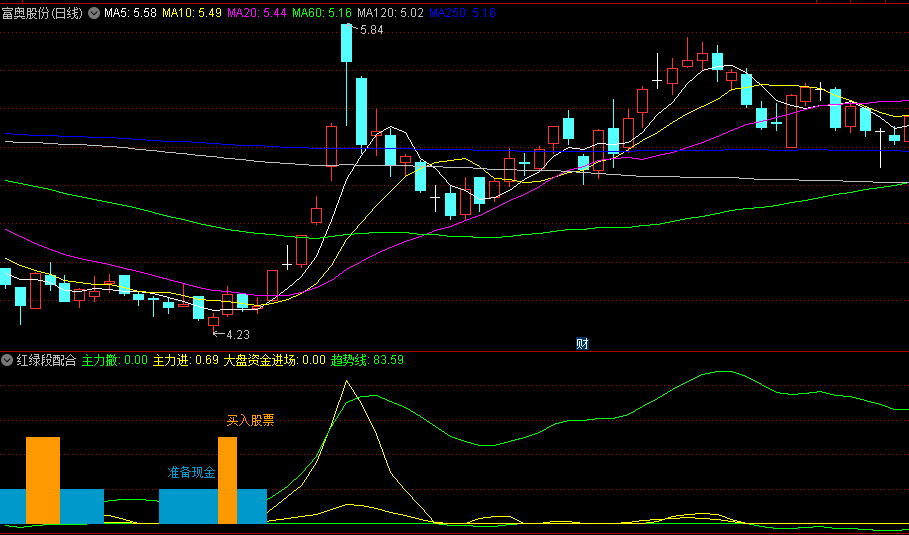Click the 4.23 low price label
The image size is (909, 535).
point(238,334)
